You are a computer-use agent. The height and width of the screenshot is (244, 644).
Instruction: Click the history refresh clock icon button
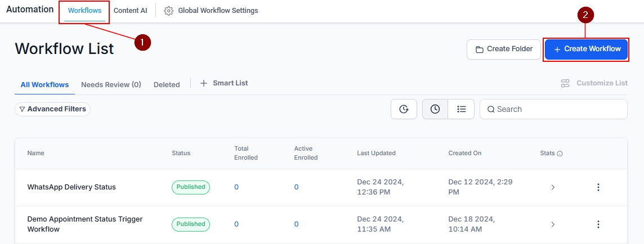pos(404,109)
